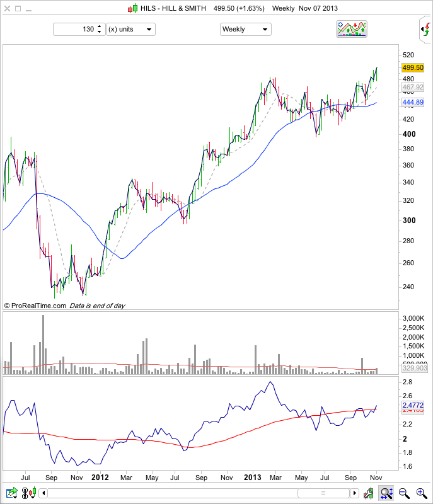Open the units type dropdown
The image size is (433, 504).
pyautogui.click(x=131, y=29)
